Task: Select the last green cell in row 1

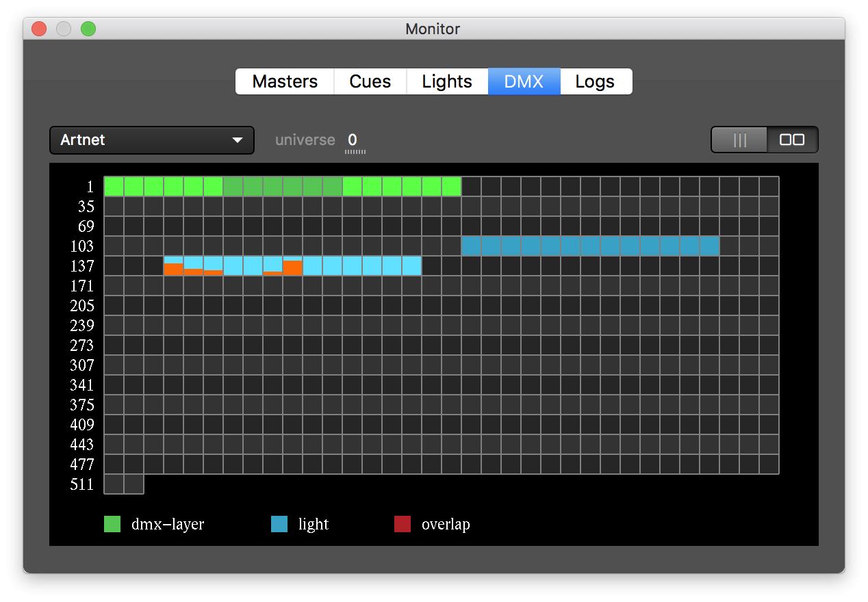Action: pos(451,186)
